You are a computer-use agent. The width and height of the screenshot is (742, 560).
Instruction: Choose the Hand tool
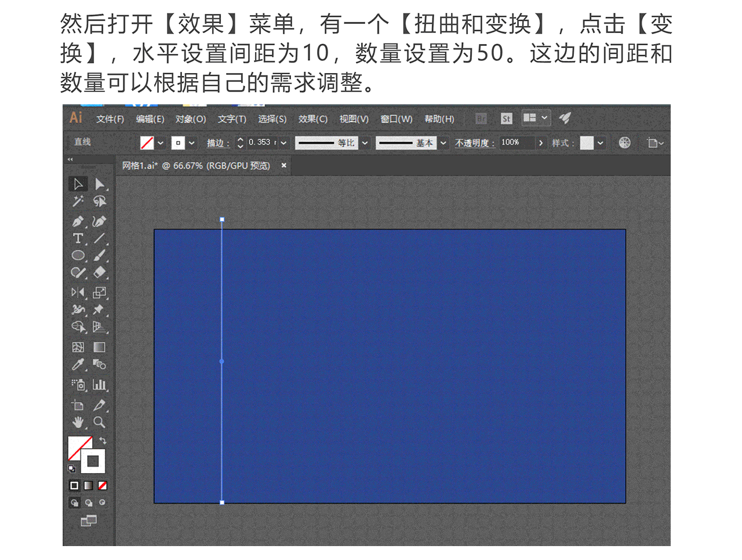pos(78,422)
